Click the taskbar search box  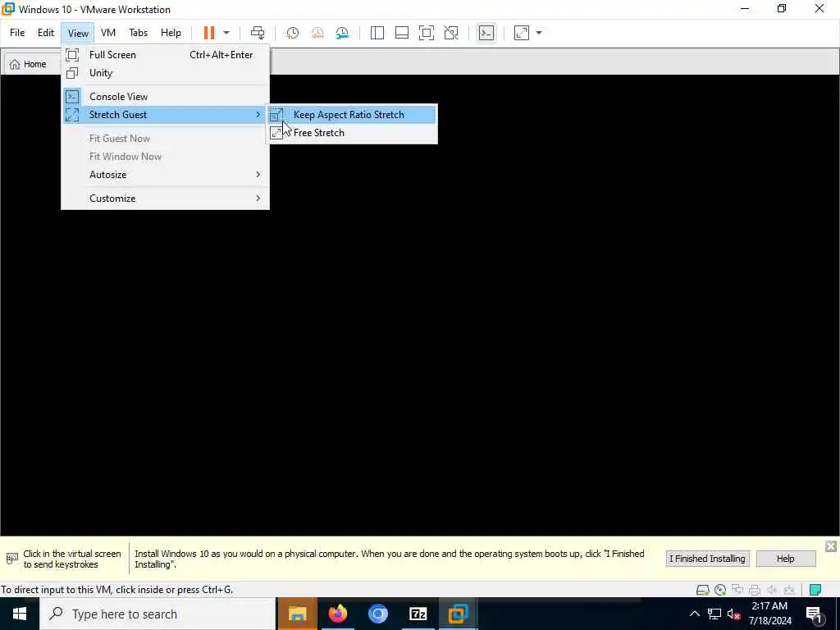[x=157, y=614]
